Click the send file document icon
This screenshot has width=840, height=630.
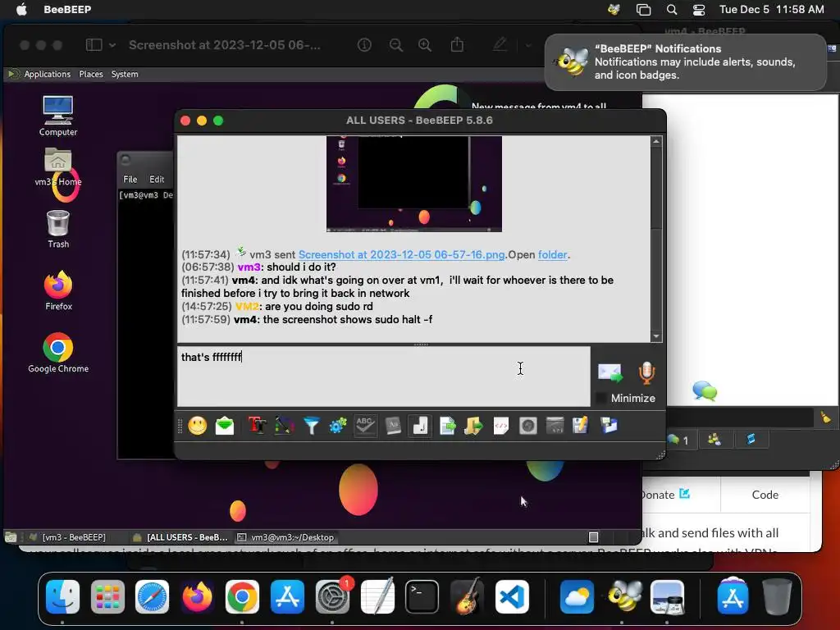point(447,426)
